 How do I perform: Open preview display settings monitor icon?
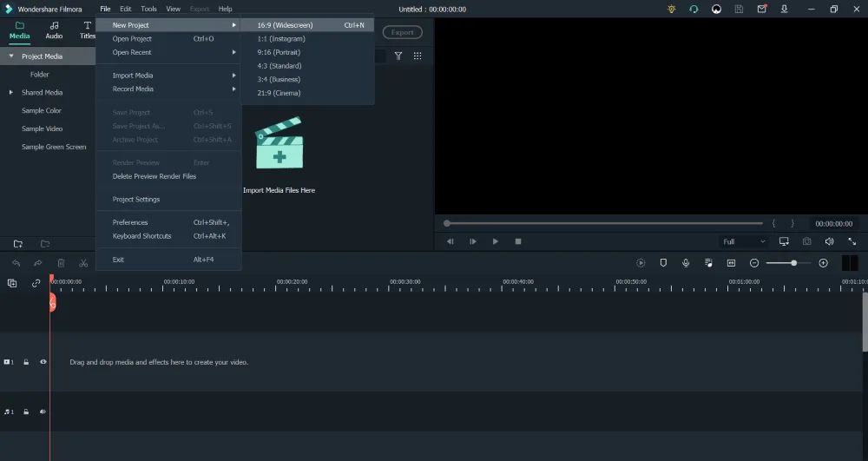[784, 241]
